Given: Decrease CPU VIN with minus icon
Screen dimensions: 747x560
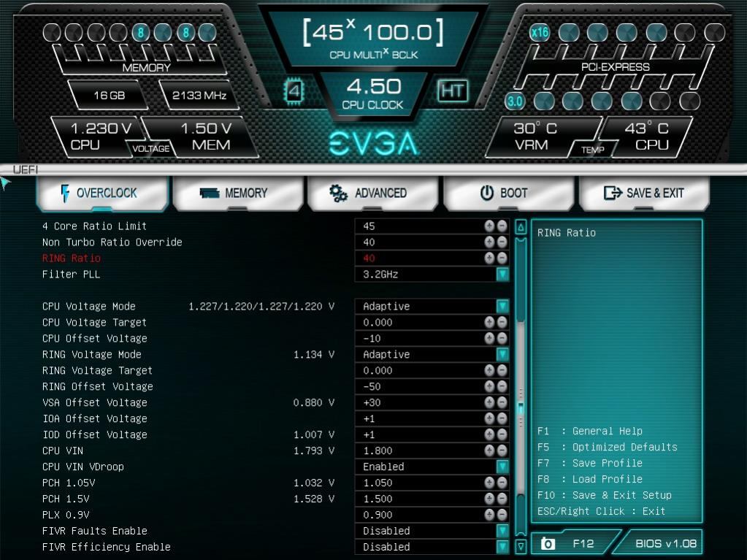Looking at the screenshot, I should click(x=502, y=450).
